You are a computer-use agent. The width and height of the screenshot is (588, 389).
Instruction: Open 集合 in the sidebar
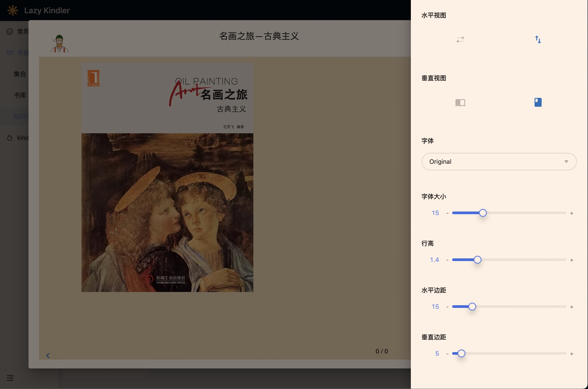point(20,74)
